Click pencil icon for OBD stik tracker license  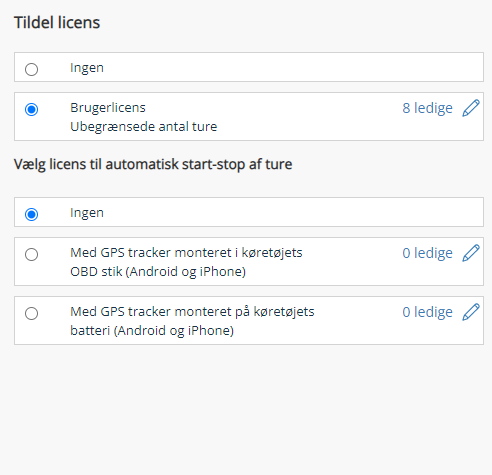(471, 253)
